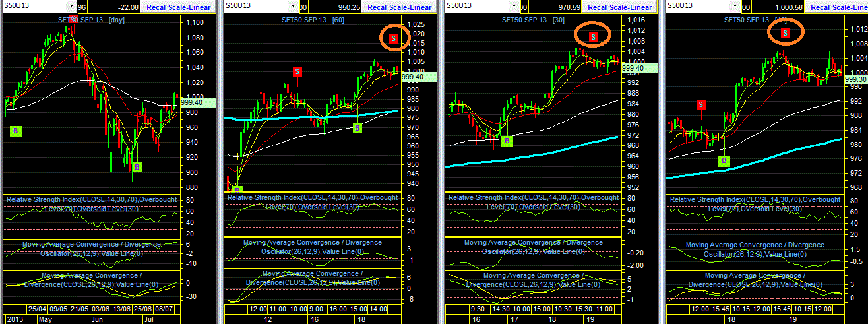Click Relative Strength Index label on 60-minute chart
This screenshot has height=324, width=868.
(313, 202)
